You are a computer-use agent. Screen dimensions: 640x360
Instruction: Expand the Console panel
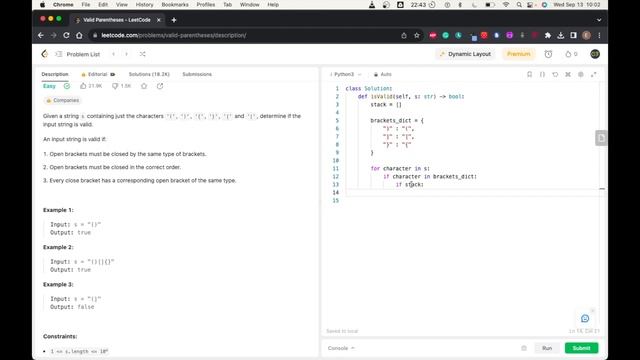pos(341,348)
